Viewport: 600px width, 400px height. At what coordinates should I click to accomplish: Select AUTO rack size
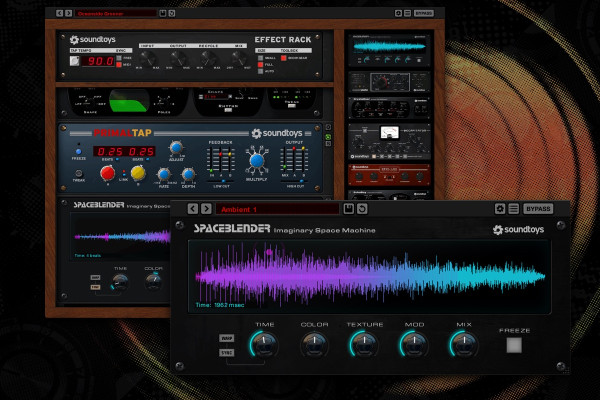(261, 71)
